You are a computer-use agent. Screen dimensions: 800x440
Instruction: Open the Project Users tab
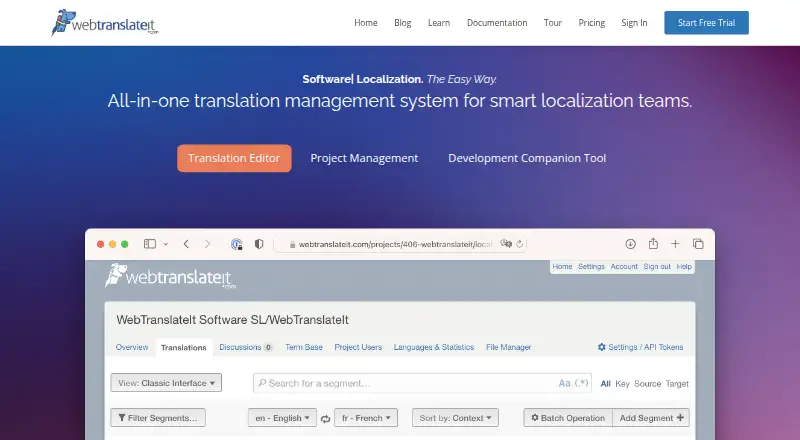click(x=358, y=347)
